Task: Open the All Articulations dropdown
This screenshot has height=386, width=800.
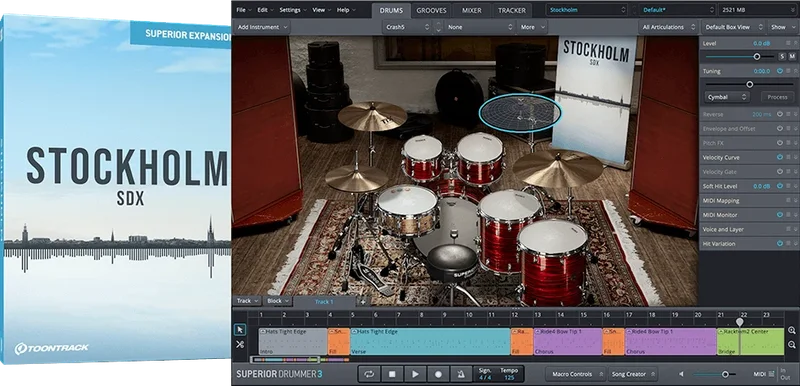Action: (x=668, y=27)
